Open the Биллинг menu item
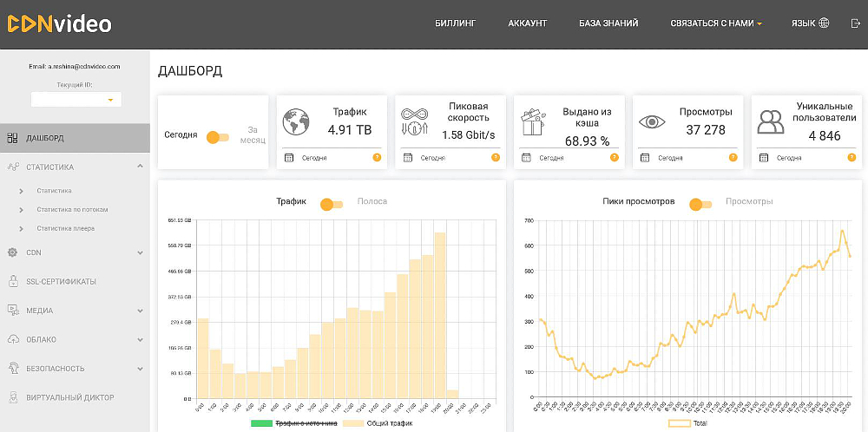 tap(455, 23)
